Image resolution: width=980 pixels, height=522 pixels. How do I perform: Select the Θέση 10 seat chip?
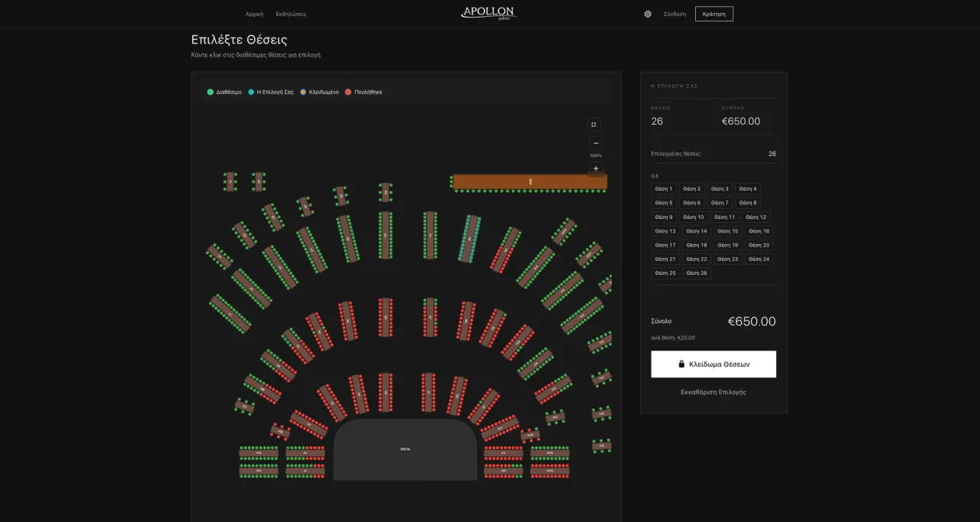tap(695, 217)
